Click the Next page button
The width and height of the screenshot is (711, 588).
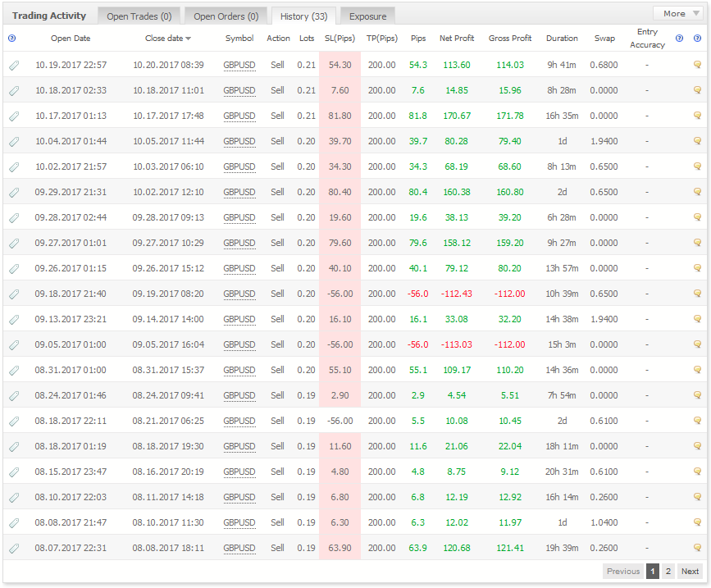tap(690, 572)
